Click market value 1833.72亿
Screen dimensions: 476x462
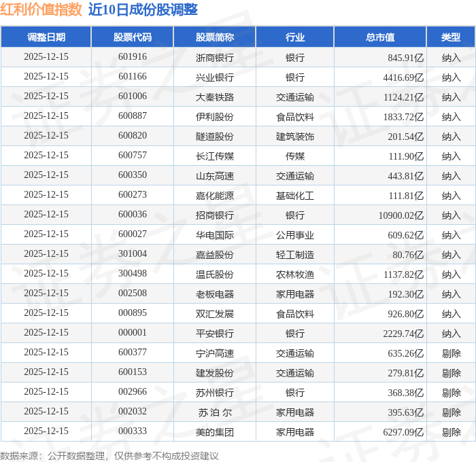pos(403,116)
